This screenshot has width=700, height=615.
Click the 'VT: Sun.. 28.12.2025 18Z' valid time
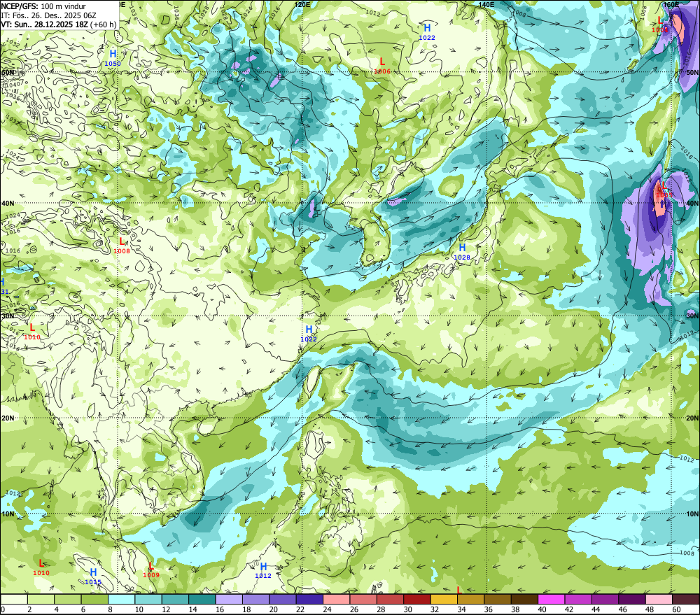44,24
